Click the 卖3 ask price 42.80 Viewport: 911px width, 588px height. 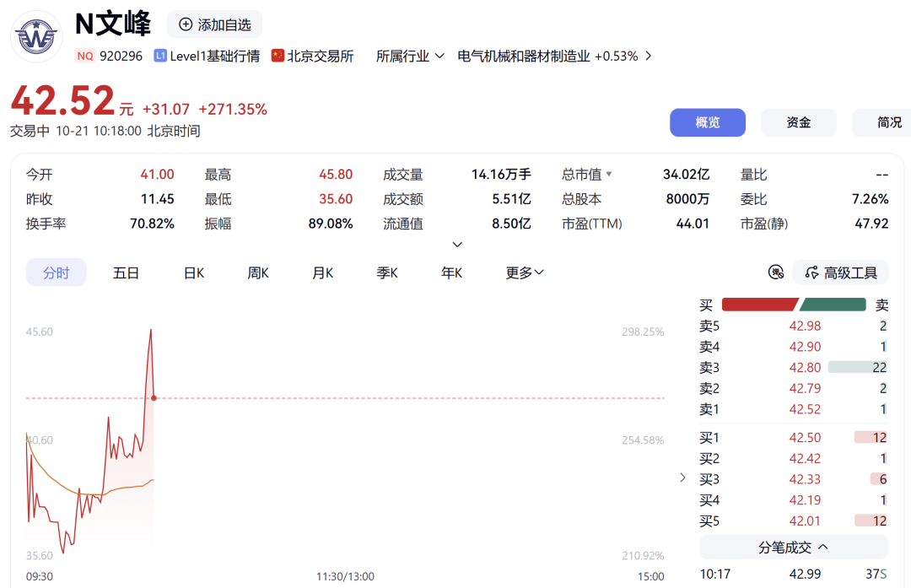[x=805, y=368]
